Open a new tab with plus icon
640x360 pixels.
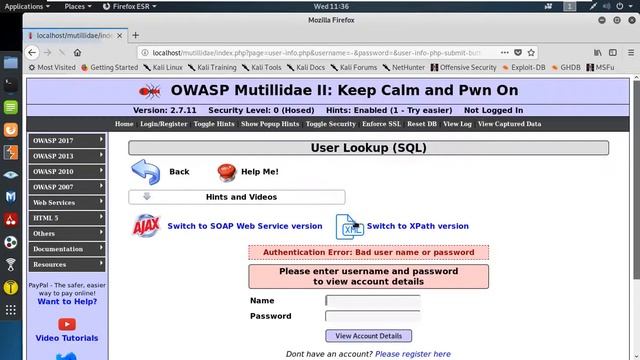click(x=136, y=36)
